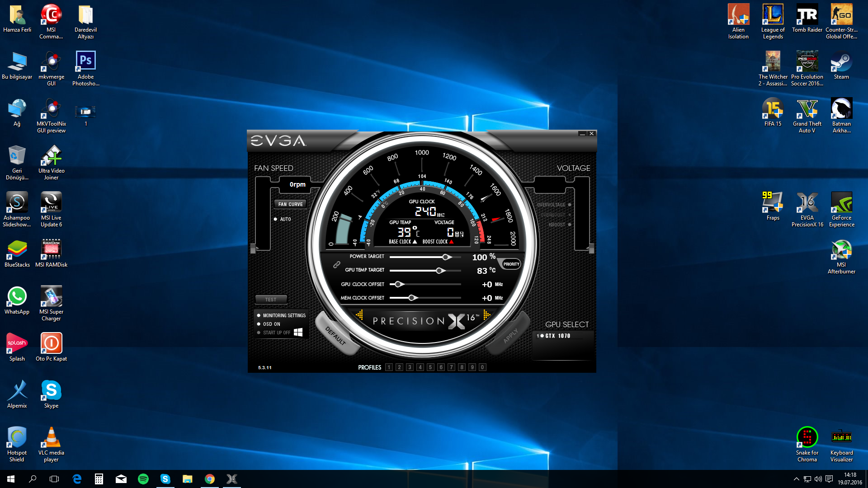The width and height of the screenshot is (868, 488).
Task: Open Grand Theft Auto V shortcut
Action: tap(807, 115)
